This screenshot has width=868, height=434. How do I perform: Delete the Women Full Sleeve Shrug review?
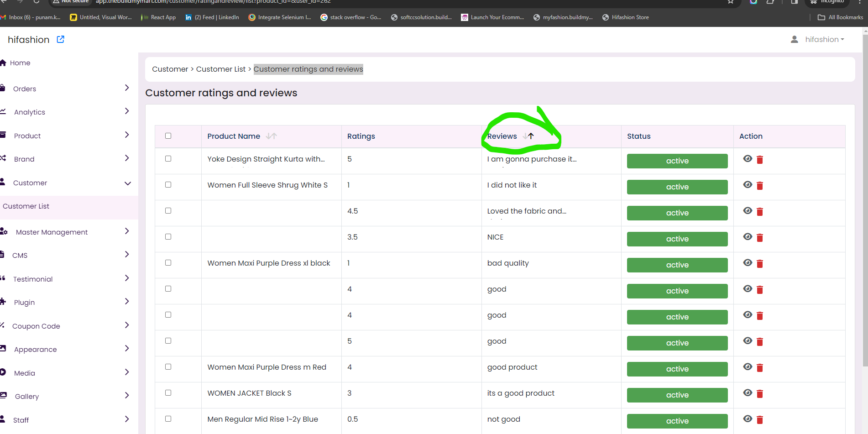760,186
